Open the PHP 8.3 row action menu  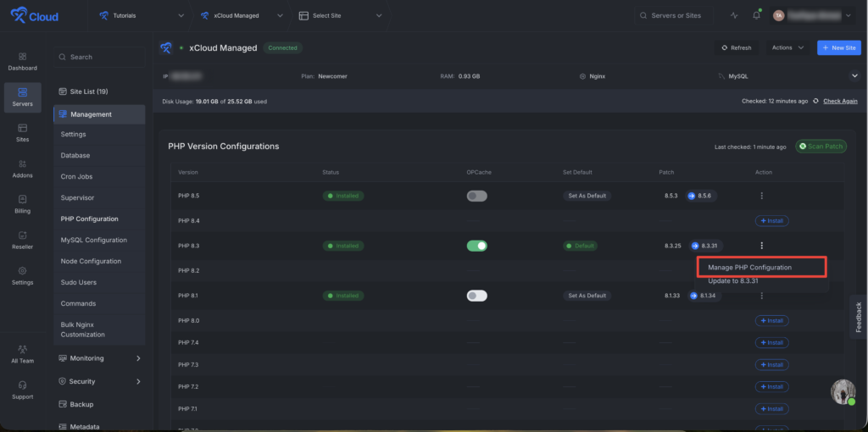coord(762,246)
